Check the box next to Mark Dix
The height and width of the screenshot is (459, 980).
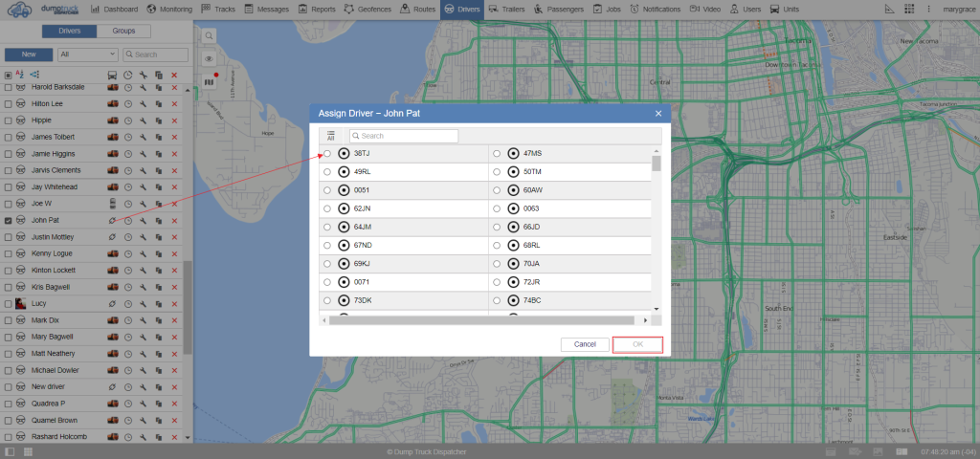(x=9, y=320)
